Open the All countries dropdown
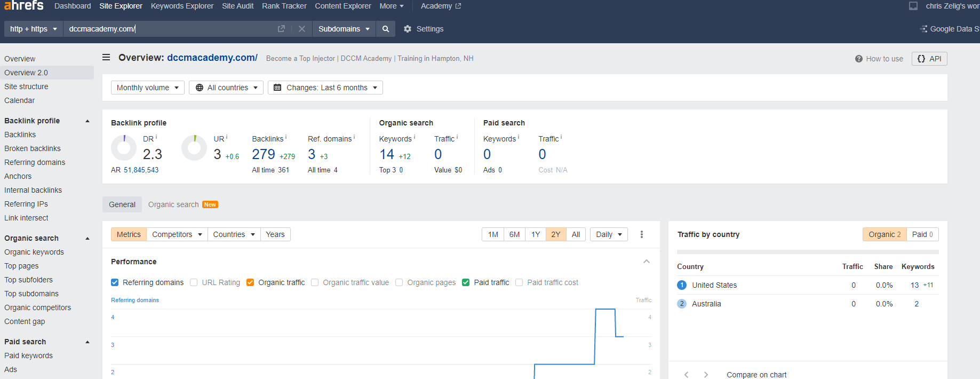 pos(226,88)
